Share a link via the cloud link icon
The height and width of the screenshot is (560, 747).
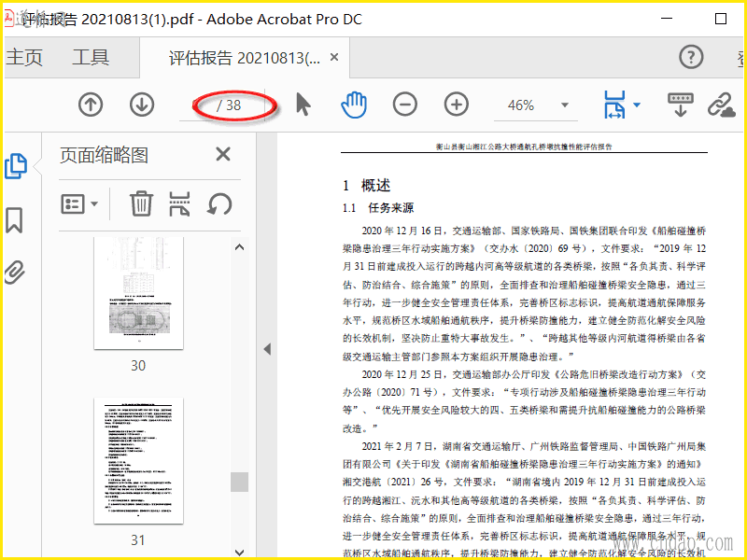click(x=721, y=105)
